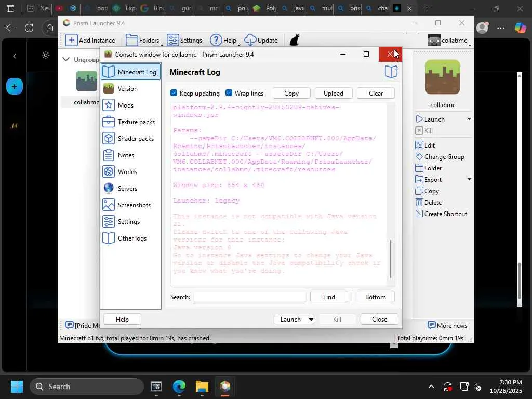Open the Folders menu in main toolbar
The width and height of the screenshot is (532, 399).
pos(144,41)
